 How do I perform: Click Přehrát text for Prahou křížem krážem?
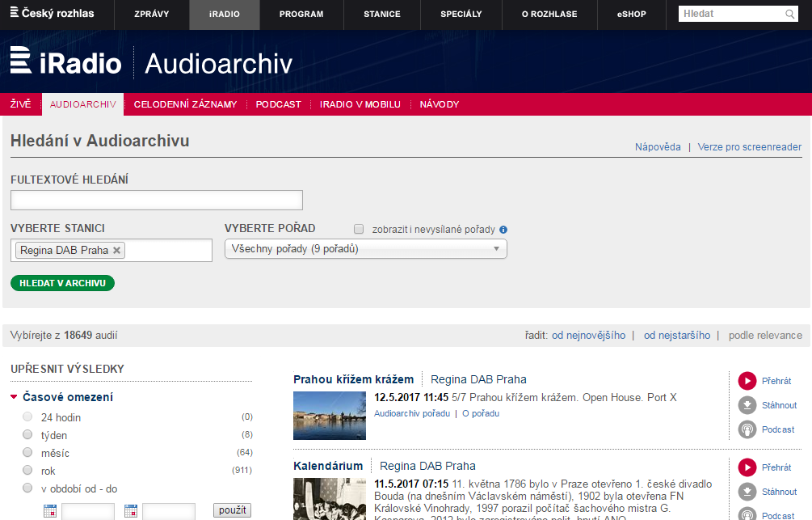pos(776,381)
